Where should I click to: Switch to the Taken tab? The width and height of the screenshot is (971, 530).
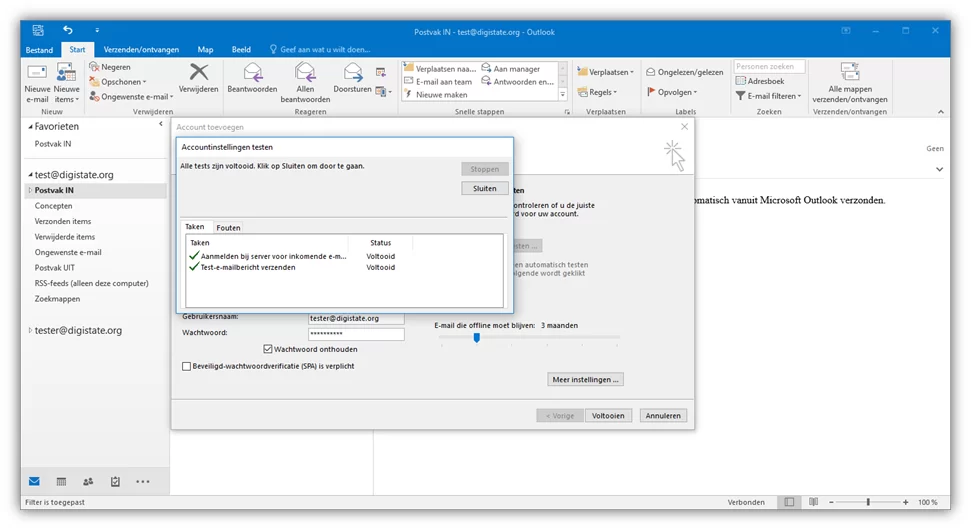point(194,227)
